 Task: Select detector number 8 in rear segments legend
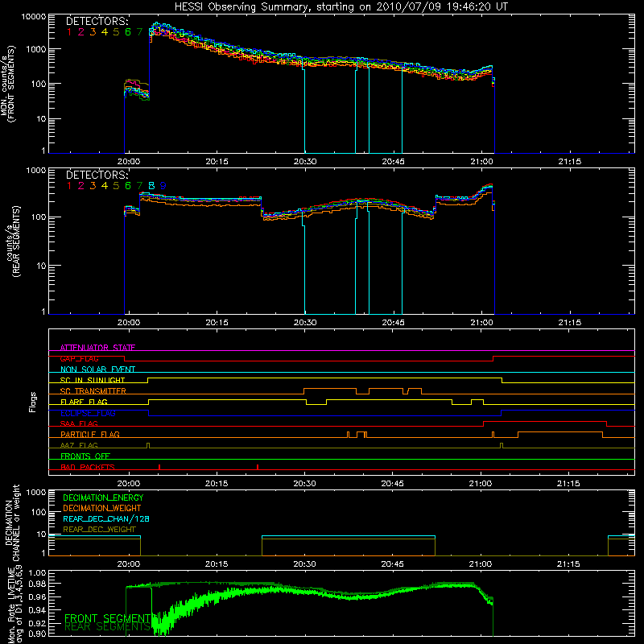coord(151,186)
